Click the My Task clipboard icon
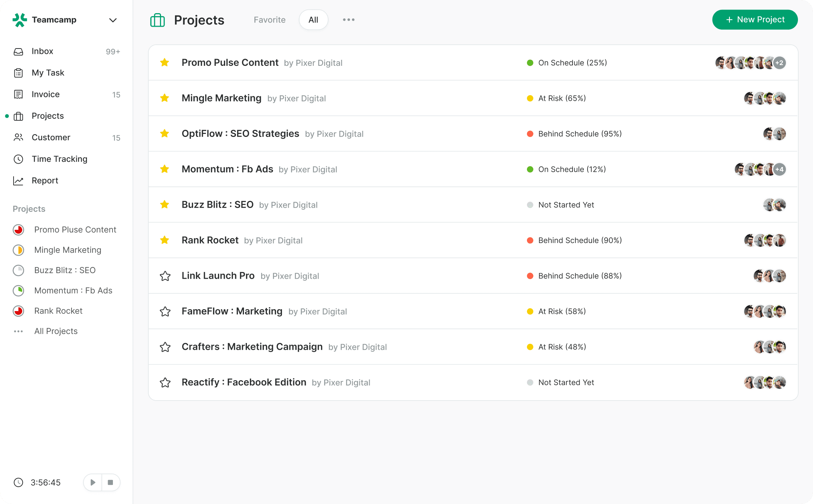The width and height of the screenshot is (813, 504). (18, 73)
